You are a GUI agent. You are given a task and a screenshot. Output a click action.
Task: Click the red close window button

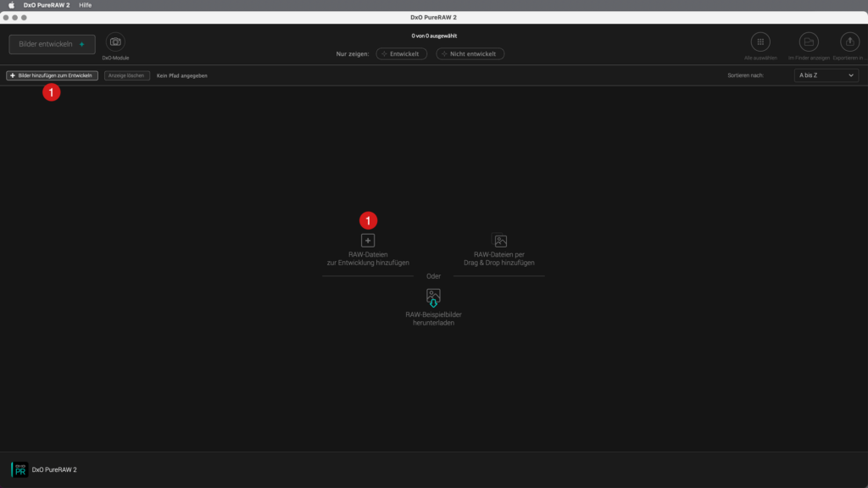6,18
